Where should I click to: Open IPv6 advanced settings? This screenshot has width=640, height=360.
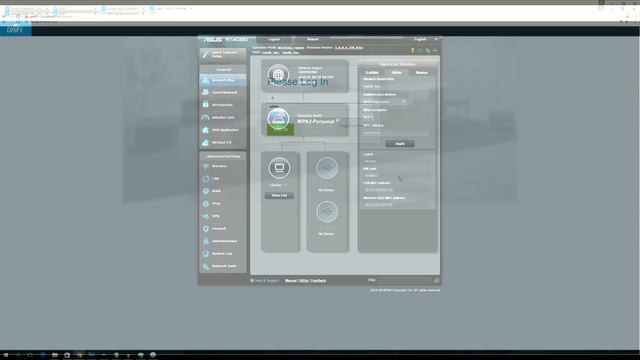223,204
